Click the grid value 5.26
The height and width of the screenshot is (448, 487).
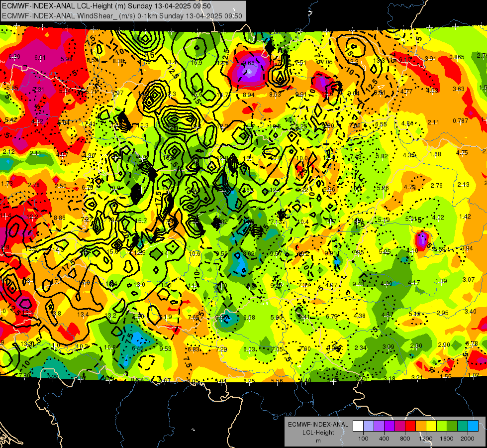pyautogui.click(x=383, y=188)
